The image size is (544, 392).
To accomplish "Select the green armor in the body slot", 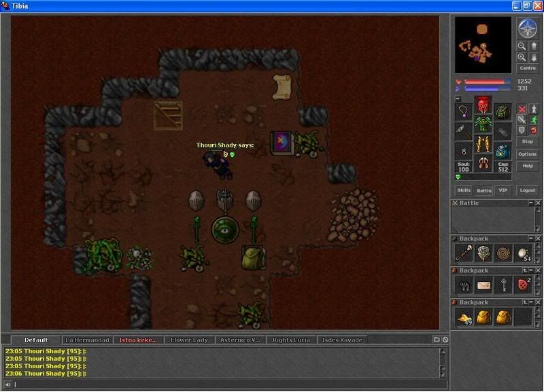I will coord(483,124).
